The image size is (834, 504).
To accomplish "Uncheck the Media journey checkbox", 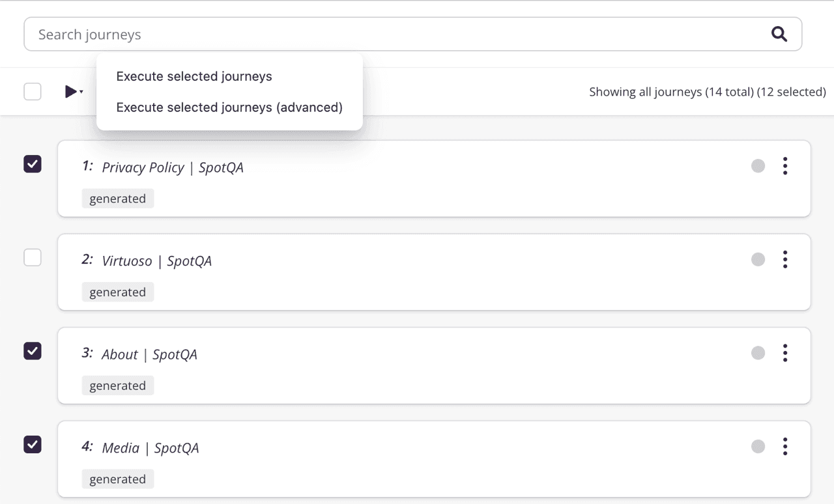I will pos(33,444).
